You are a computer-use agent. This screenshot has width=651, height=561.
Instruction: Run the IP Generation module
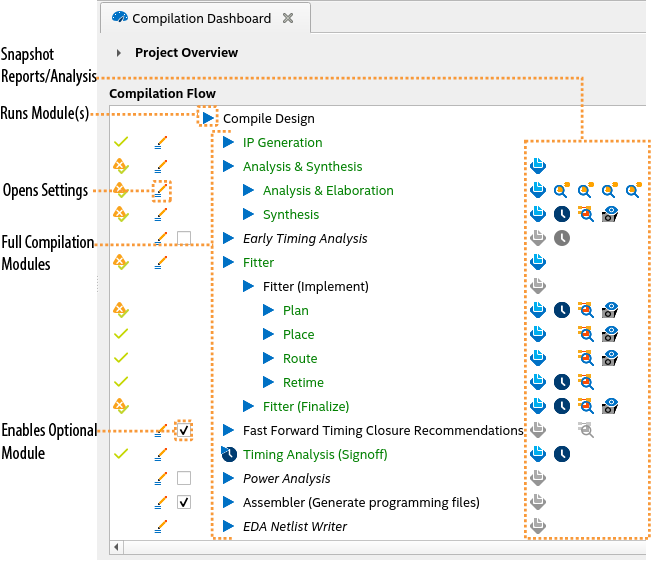228,143
